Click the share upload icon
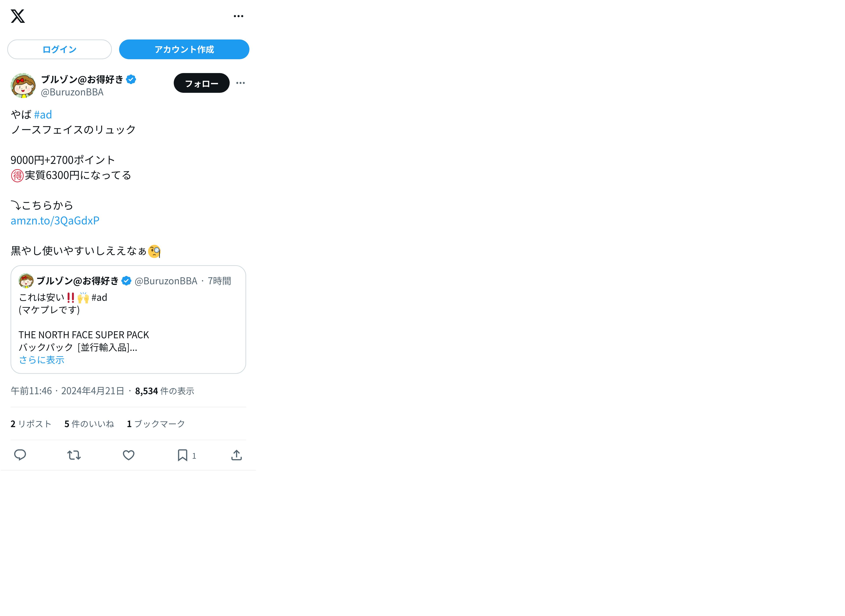The image size is (845, 616). pyautogui.click(x=236, y=455)
